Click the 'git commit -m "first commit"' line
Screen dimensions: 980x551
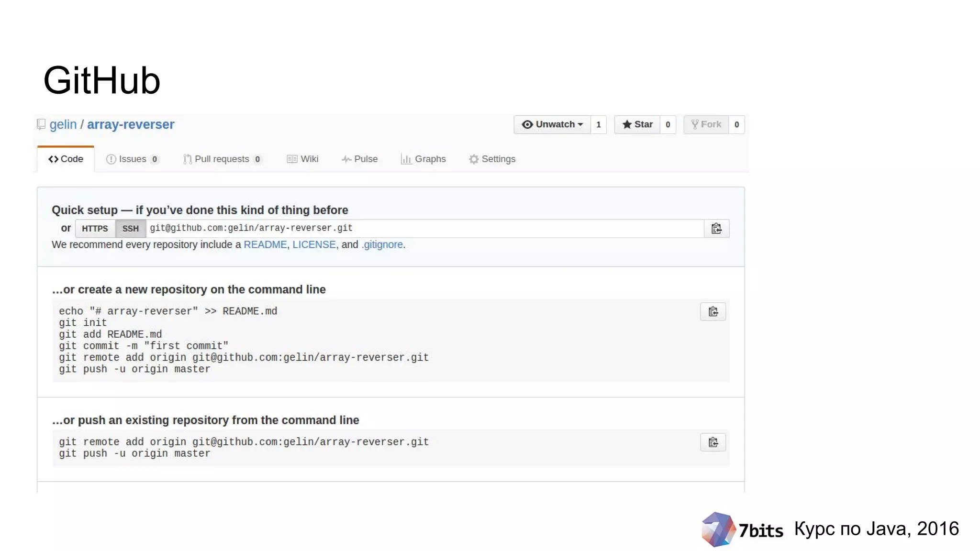[144, 346]
